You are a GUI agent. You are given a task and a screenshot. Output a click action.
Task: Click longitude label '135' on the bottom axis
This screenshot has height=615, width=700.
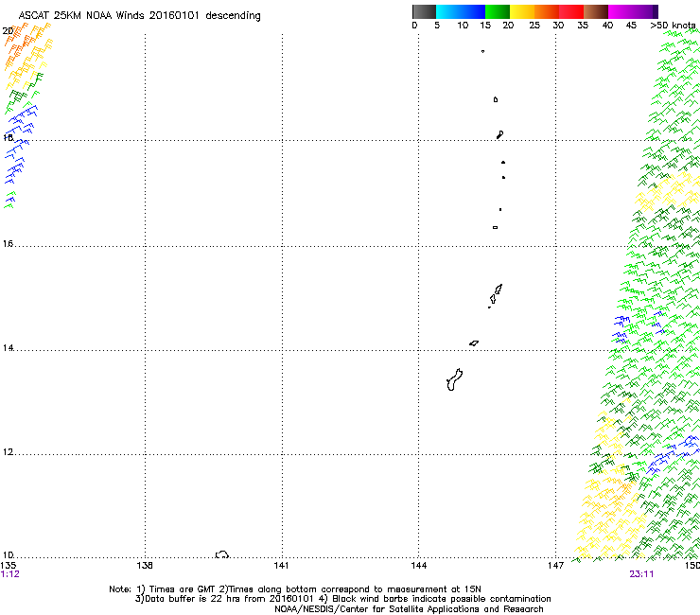[8, 566]
